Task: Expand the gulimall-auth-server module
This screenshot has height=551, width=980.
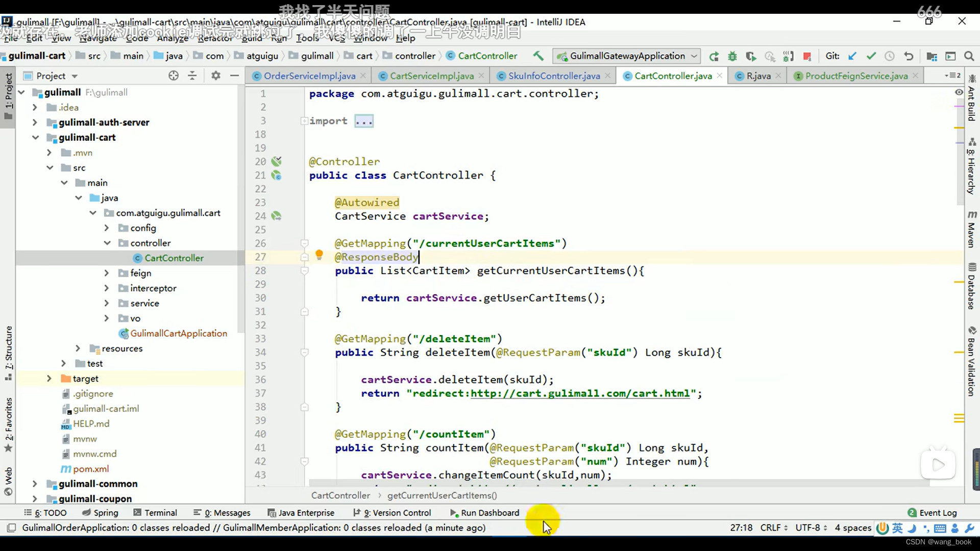Action: 34,122
